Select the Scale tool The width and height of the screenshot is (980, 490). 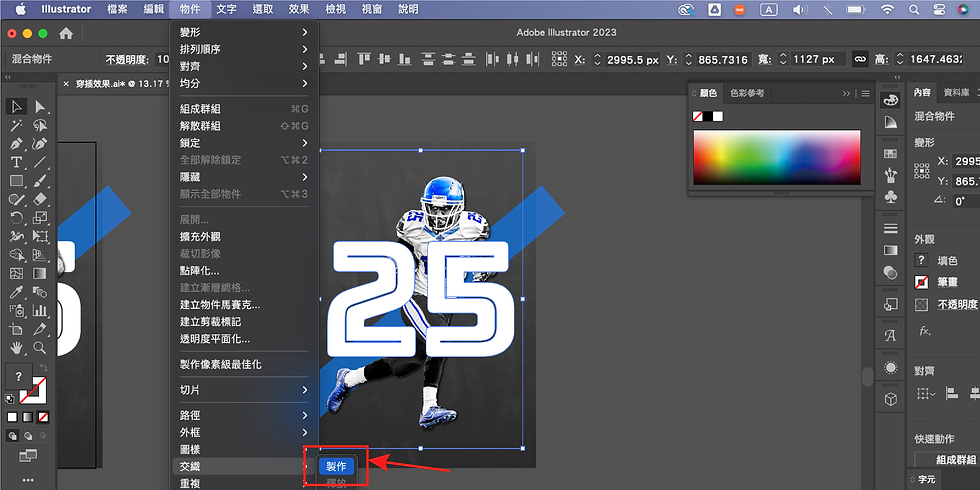click(40, 218)
